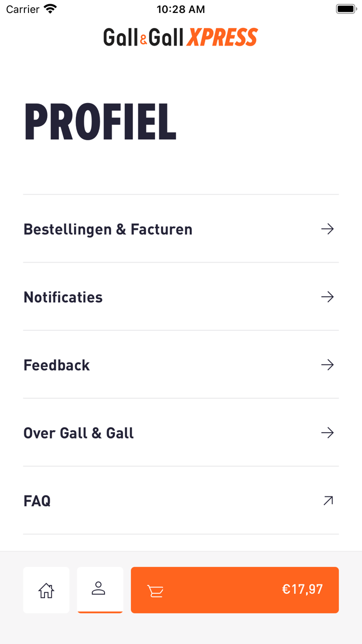Open Notificaties settings
Image resolution: width=362 pixels, height=644 pixels.
tap(63, 297)
